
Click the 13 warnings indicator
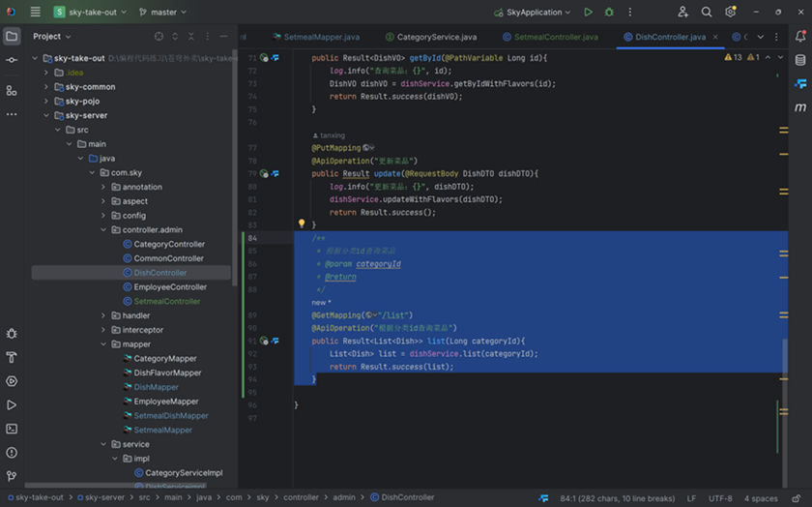[x=734, y=57]
